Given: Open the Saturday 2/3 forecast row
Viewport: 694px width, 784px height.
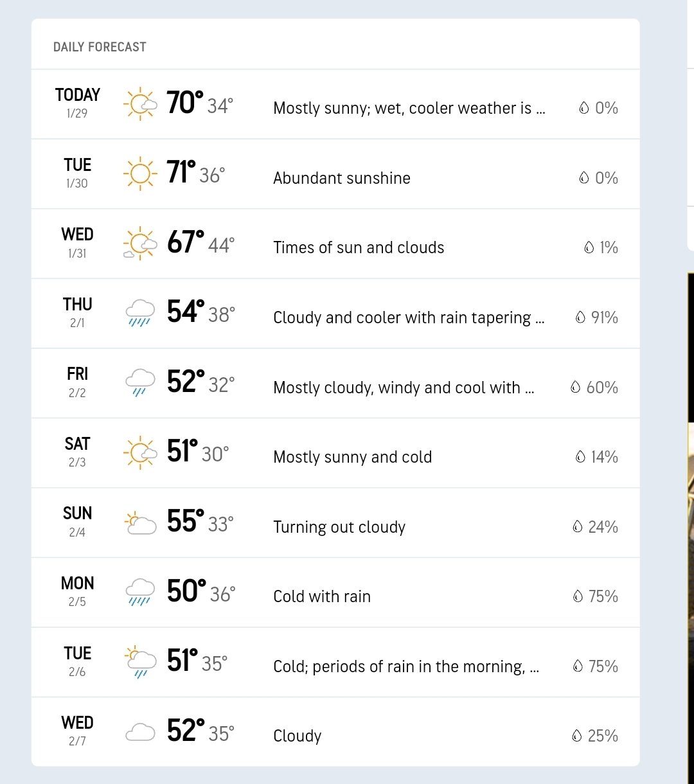Looking at the screenshot, I should click(x=335, y=453).
